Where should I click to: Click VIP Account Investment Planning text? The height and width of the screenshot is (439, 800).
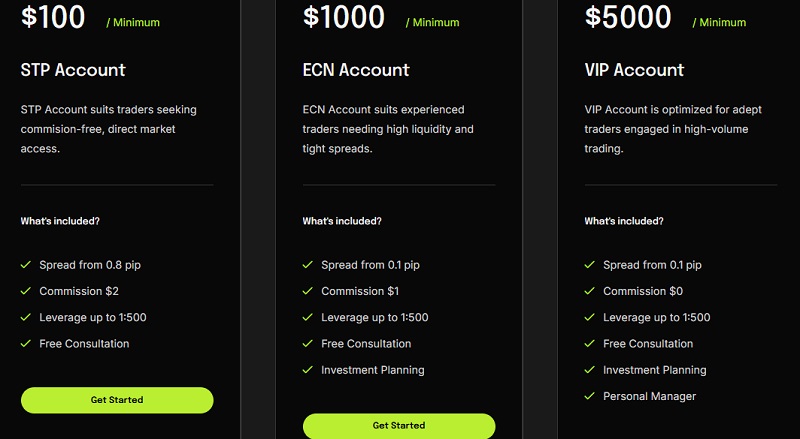pyautogui.click(x=654, y=370)
